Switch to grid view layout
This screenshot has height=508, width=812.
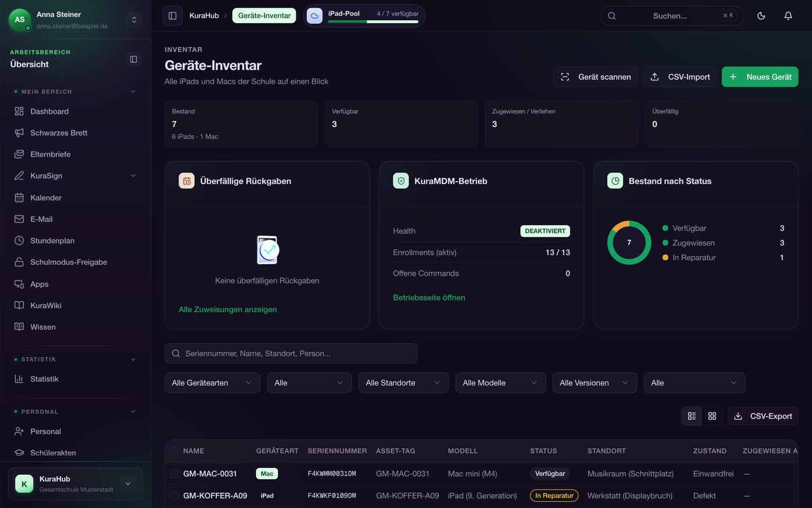point(712,416)
